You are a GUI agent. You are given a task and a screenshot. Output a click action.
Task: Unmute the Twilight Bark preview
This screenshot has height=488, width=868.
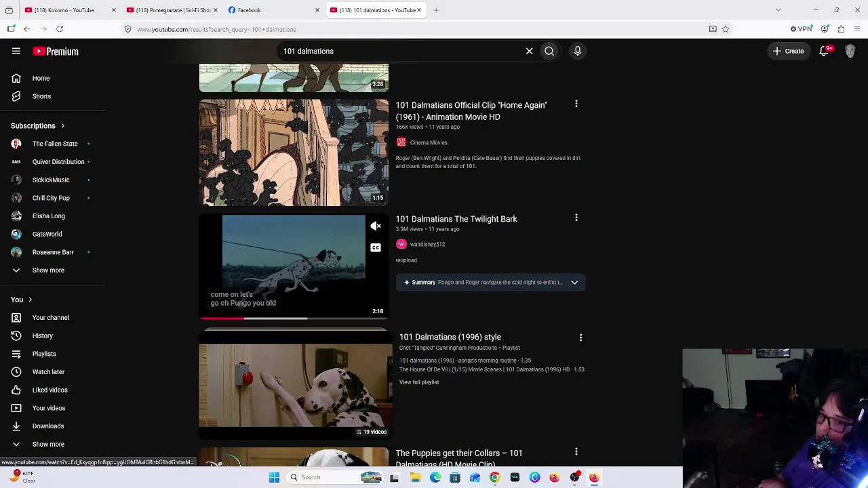tap(376, 226)
